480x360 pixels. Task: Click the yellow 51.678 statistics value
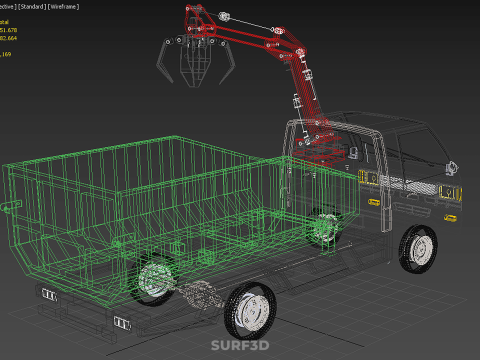8,30
